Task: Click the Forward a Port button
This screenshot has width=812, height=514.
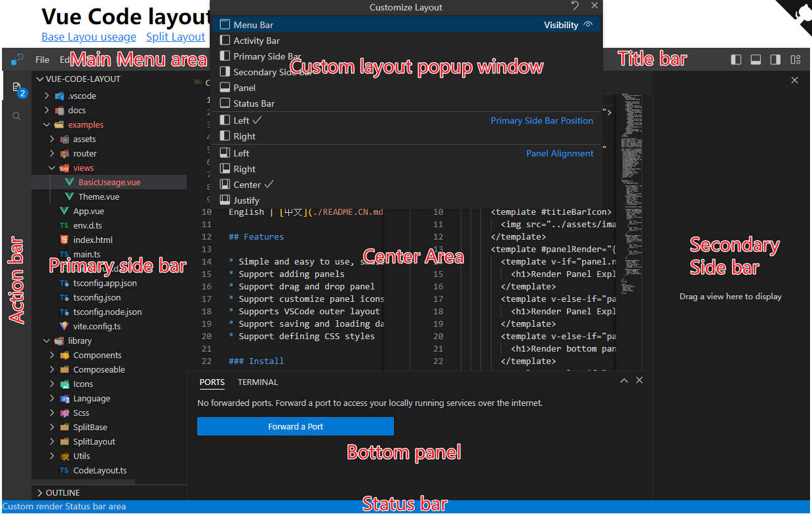Action: 296,426
